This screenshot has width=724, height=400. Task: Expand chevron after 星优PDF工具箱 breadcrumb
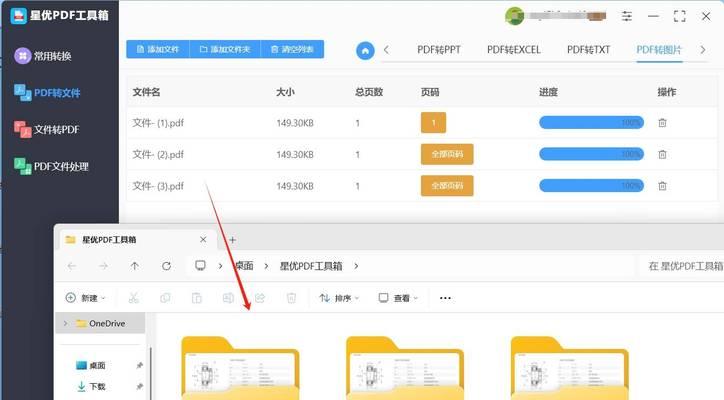coord(356,266)
